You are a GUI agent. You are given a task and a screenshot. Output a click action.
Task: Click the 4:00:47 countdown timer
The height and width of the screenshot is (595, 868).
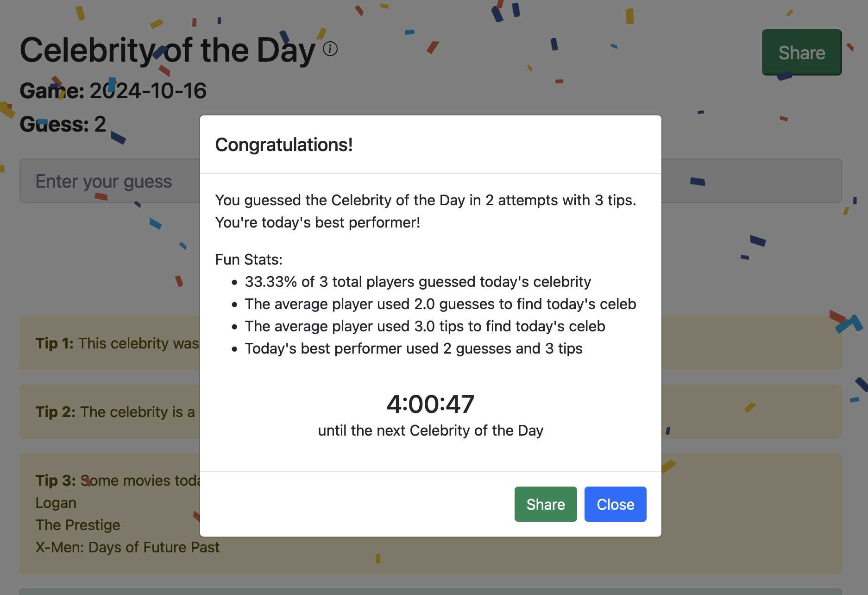pos(431,404)
